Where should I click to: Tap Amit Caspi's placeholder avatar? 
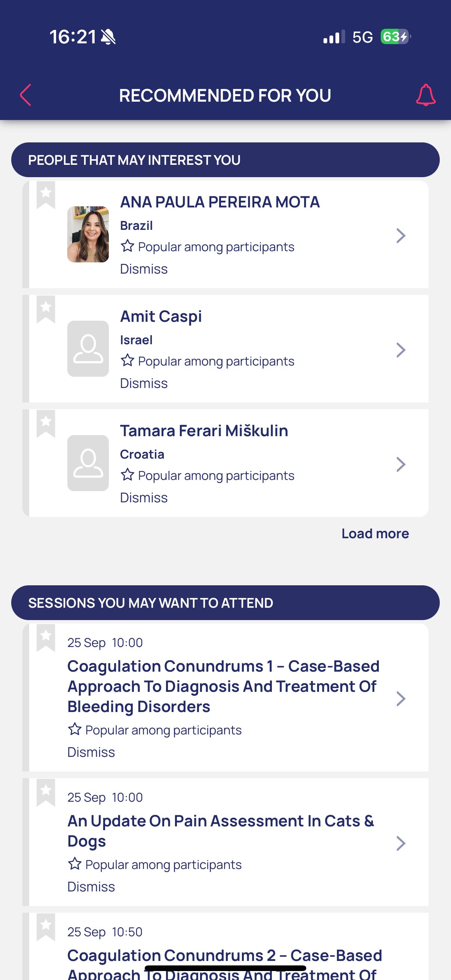88,348
